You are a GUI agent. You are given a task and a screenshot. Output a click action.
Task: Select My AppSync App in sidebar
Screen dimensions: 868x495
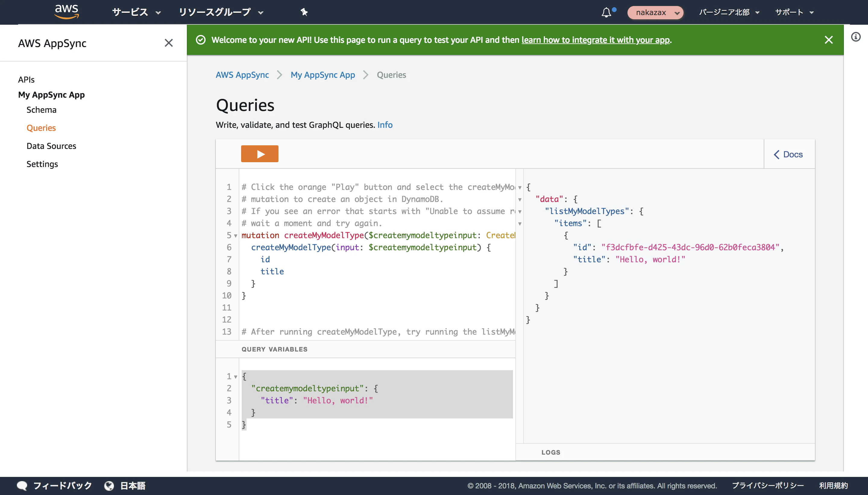coord(51,95)
